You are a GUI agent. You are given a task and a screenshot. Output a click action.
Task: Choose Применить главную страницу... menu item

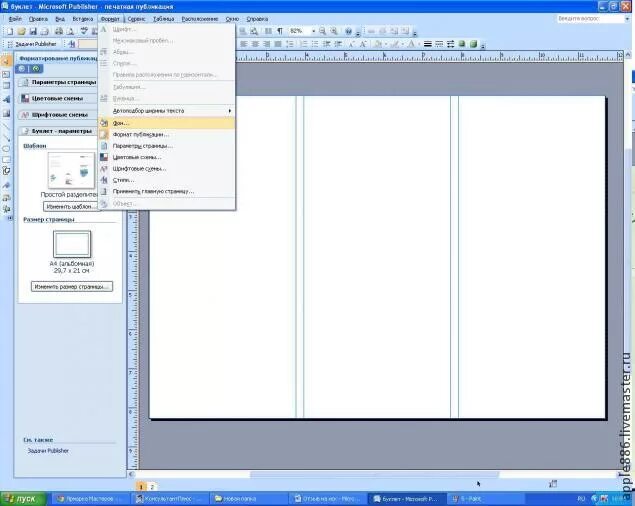click(166, 191)
